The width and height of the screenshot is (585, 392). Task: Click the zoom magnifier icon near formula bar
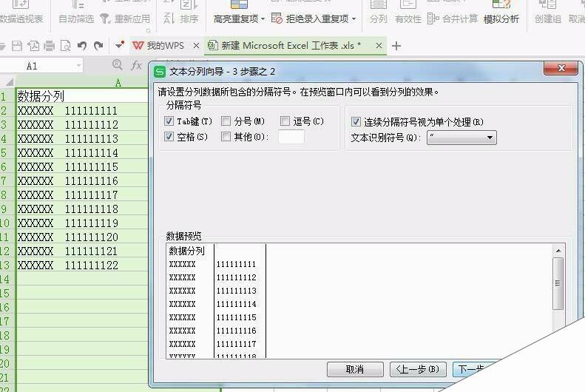click(118, 65)
